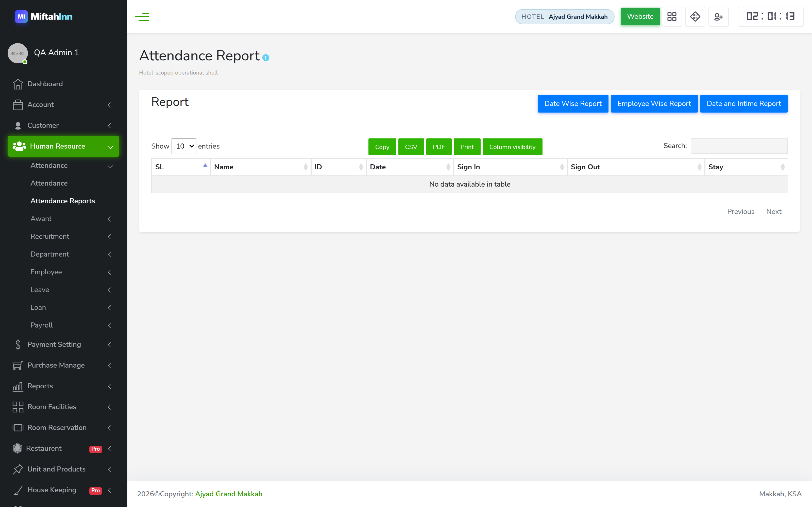Open the Show entries dropdown
This screenshot has height=507, width=812.
point(183,146)
